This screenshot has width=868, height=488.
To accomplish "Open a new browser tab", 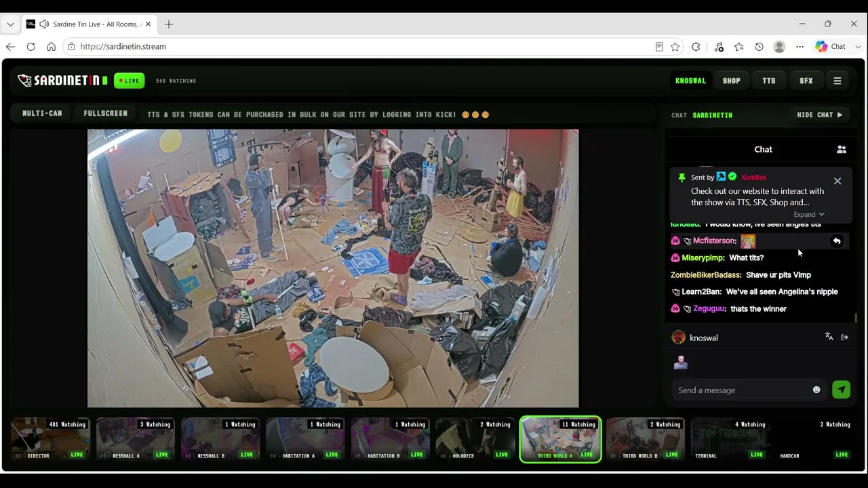I will [x=169, y=24].
